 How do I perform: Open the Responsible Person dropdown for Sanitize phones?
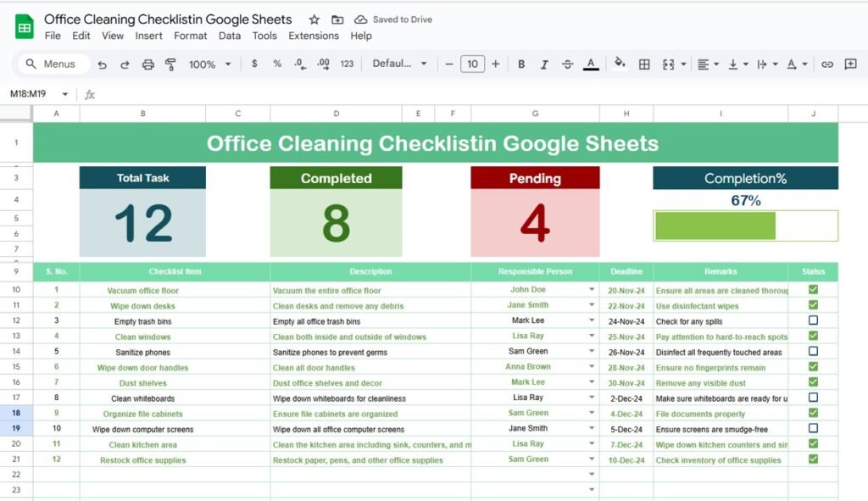pos(593,351)
